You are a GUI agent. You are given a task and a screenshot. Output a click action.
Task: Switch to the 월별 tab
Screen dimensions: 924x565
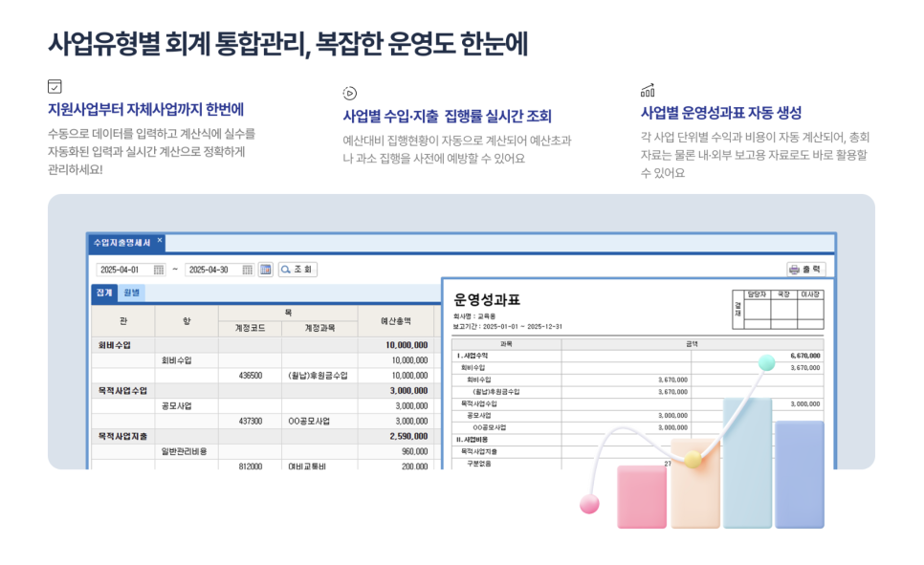coord(131,293)
